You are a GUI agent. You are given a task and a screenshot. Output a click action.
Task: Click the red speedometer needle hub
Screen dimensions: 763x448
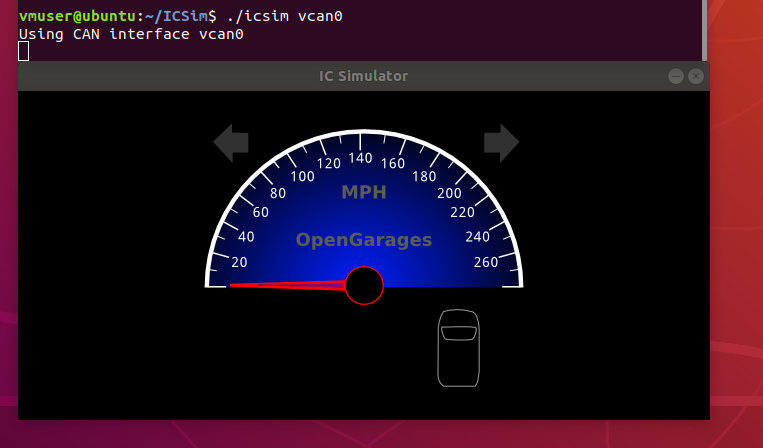(364, 286)
